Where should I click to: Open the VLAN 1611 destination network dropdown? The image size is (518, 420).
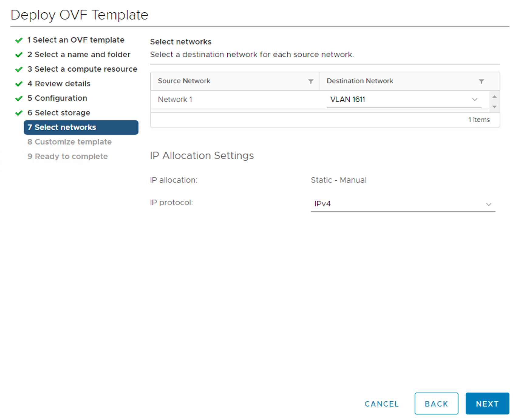tap(404, 100)
